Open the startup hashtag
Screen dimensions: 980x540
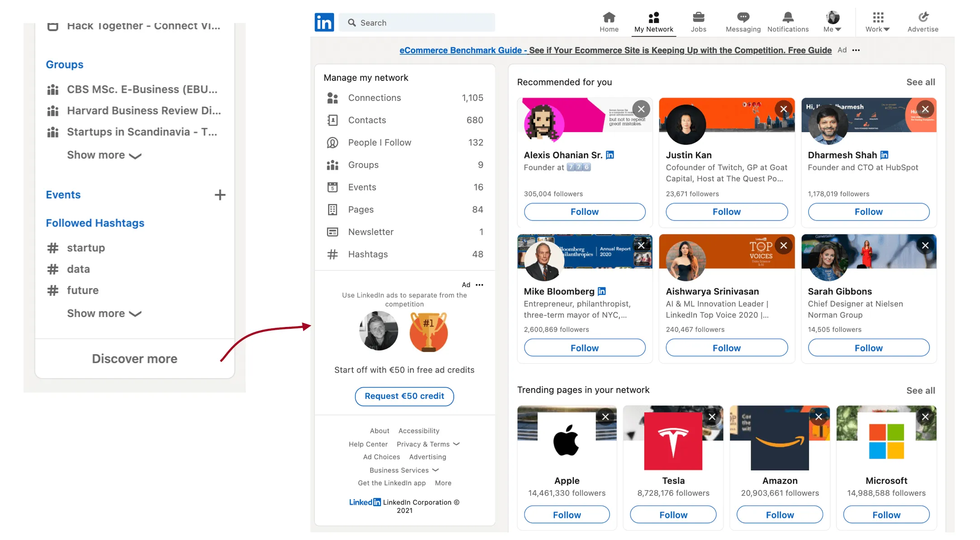click(76, 248)
